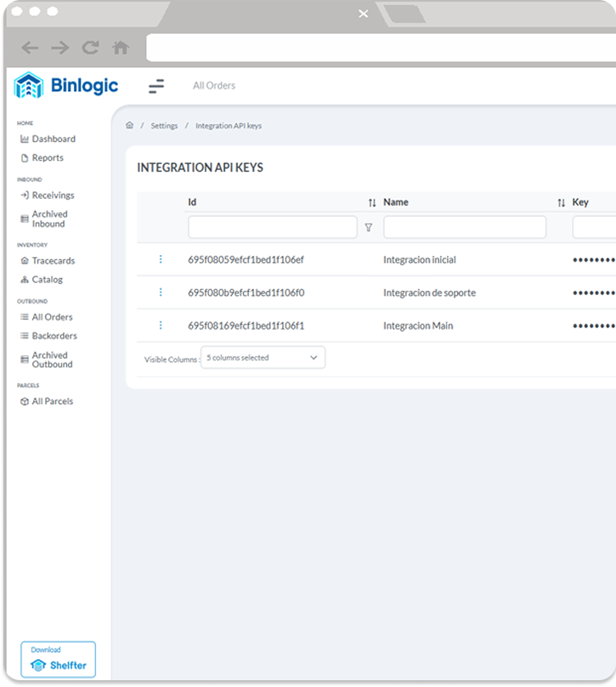This screenshot has width=616, height=687.
Task: Open row actions for Integracion Main
Action: [x=161, y=325]
